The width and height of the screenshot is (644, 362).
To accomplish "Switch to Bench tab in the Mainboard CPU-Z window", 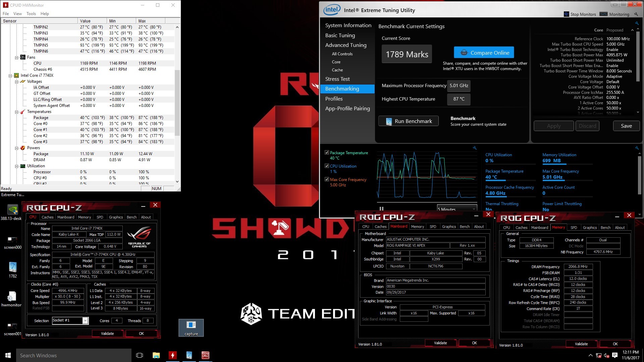I will pyautogui.click(x=465, y=227).
